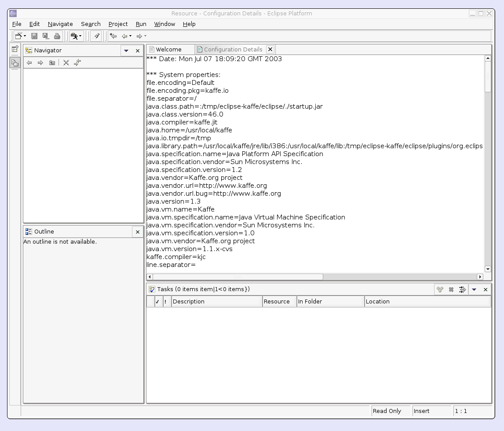Click the New Task icon in Tasks panel
This screenshot has width=504, height=431.
click(440, 289)
